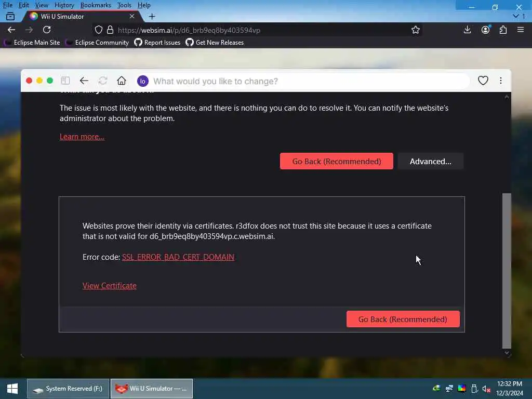
Task: Click top Go Back (Recommended) button
Action: click(x=337, y=161)
